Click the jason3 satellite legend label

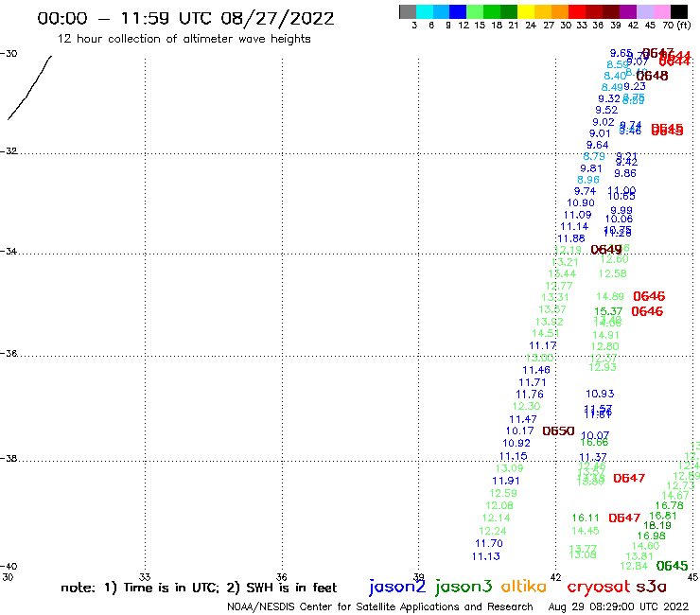[x=464, y=587]
